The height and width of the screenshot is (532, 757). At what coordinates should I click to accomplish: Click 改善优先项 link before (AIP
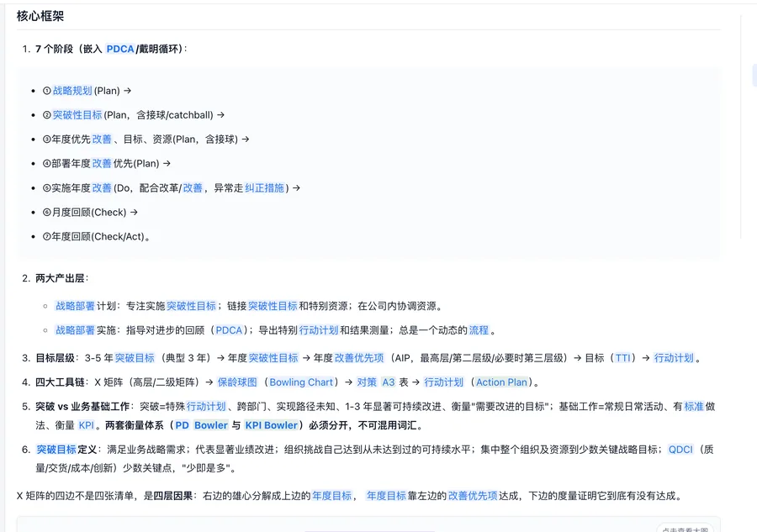359,358
